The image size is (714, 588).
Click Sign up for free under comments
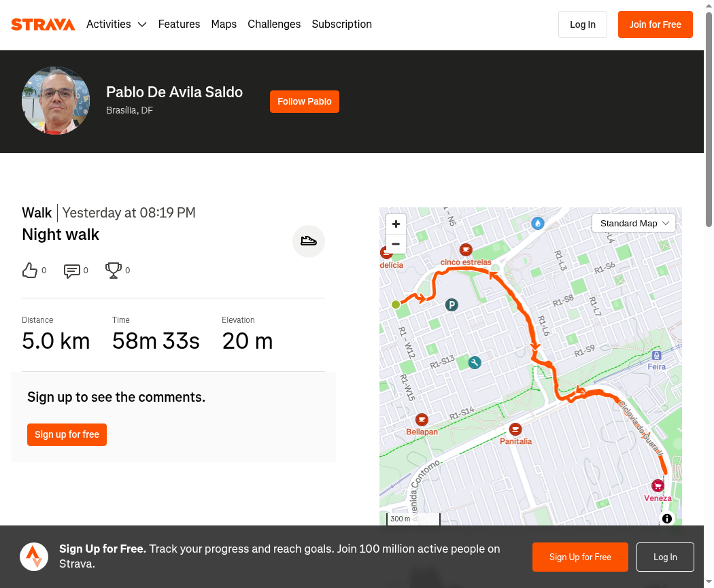[x=67, y=434]
